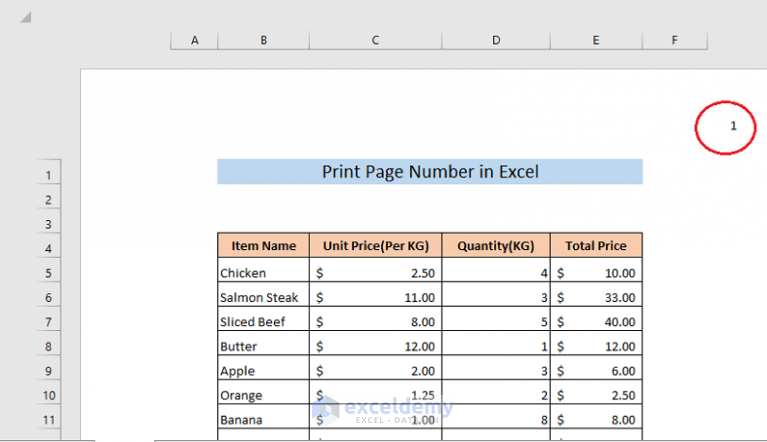Select column B header
The height and width of the screenshot is (442, 767).
pyautogui.click(x=264, y=41)
